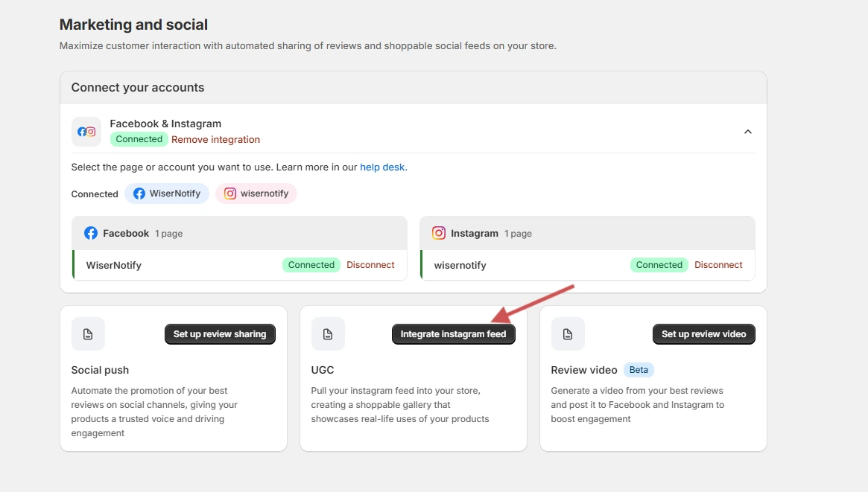Disconnect the wisernotify Instagram account
Screen dimensions: 868x492
[x=718, y=265]
